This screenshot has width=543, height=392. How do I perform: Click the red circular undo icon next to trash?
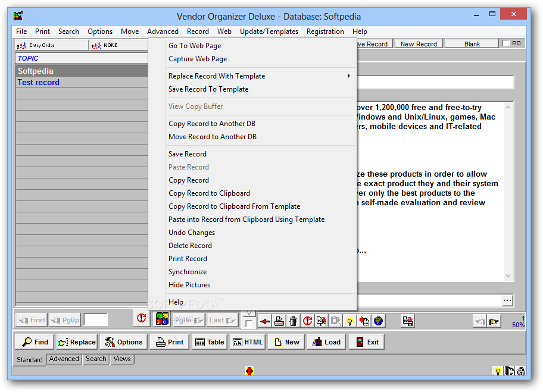pyautogui.click(x=307, y=321)
